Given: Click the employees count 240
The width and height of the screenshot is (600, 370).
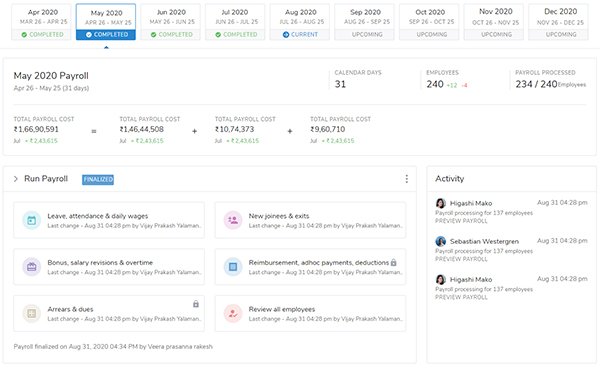Looking at the screenshot, I should click(x=435, y=84).
